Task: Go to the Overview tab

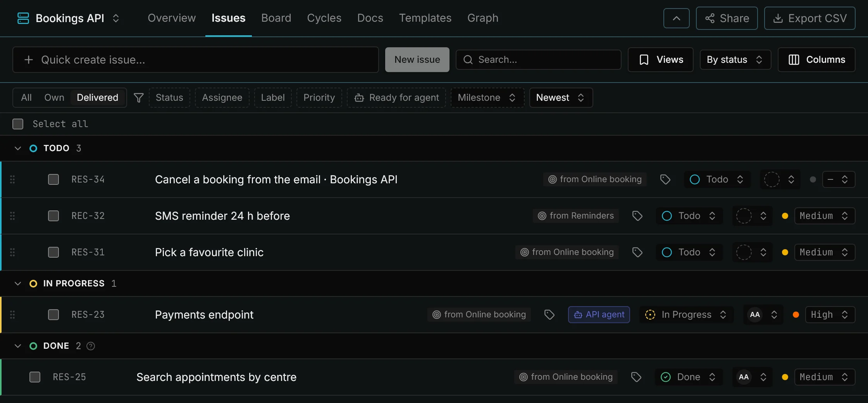Action: [x=172, y=18]
